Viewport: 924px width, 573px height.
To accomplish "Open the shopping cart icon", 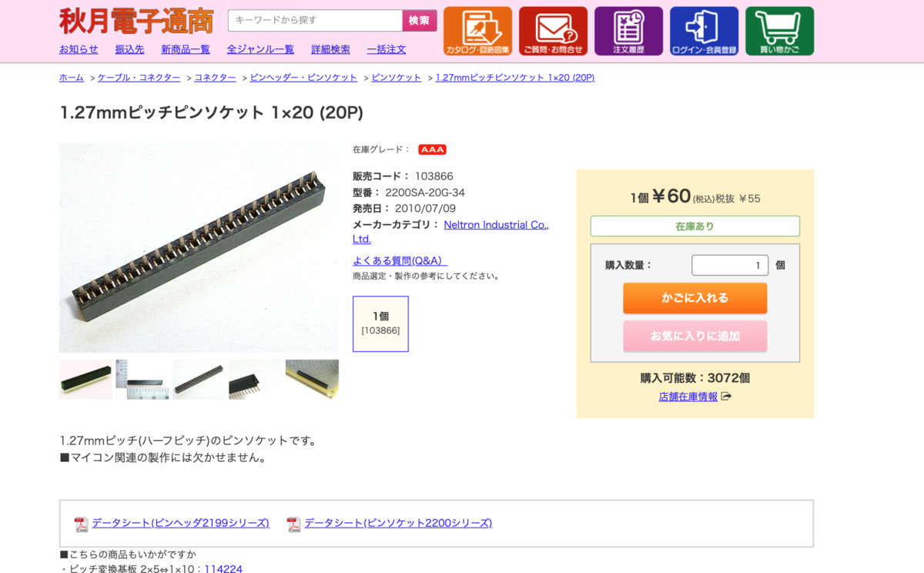I will (779, 32).
